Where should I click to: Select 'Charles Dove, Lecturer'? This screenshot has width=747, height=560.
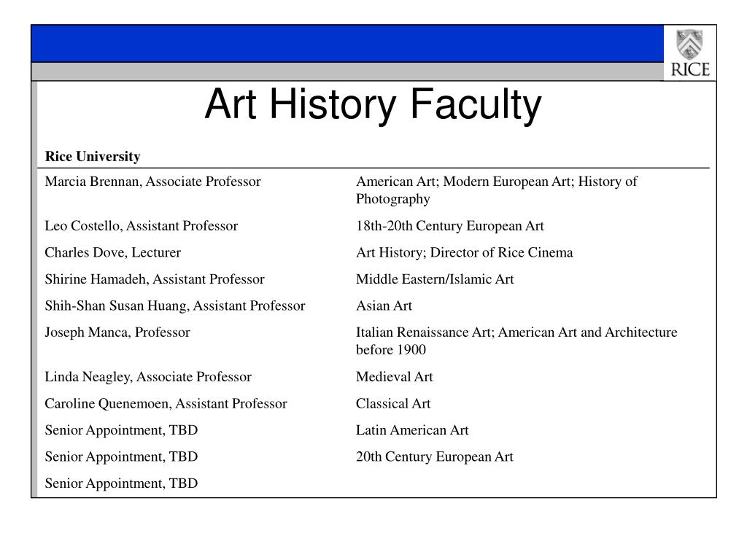pos(113,252)
